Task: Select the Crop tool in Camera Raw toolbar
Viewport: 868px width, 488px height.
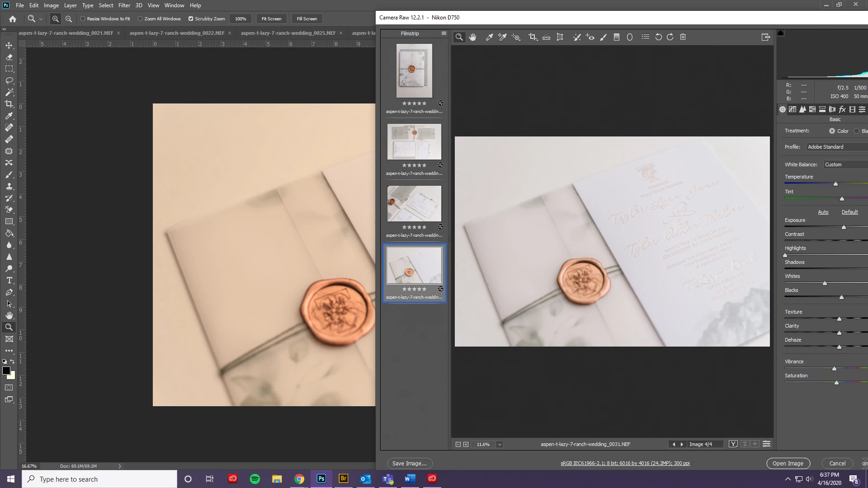Action: (532, 37)
